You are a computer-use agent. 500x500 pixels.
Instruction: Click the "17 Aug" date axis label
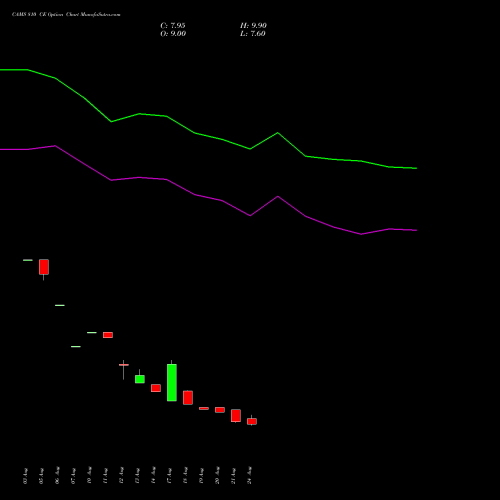169,476
